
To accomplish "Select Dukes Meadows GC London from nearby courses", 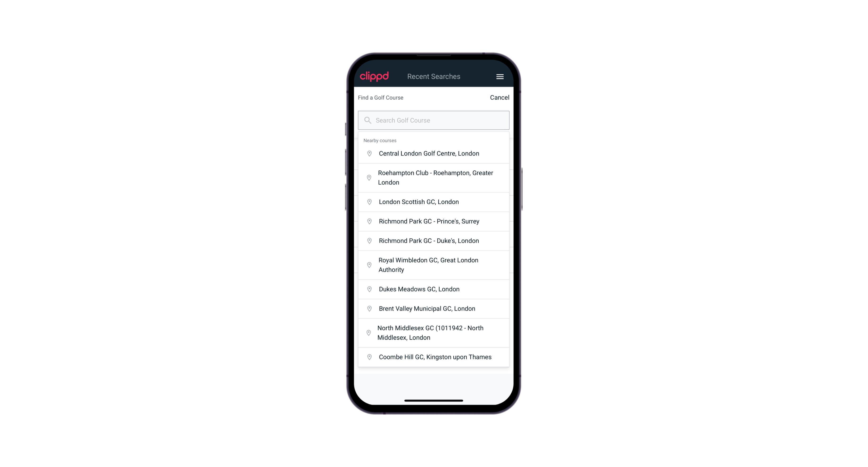I will (x=434, y=289).
